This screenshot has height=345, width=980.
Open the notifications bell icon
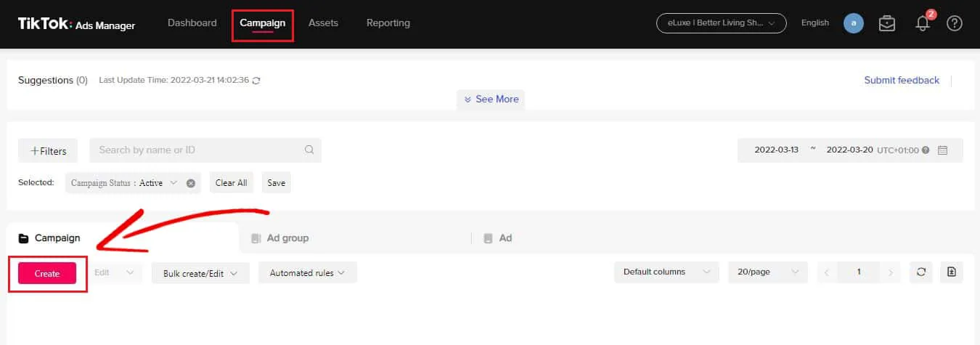coord(923,23)
